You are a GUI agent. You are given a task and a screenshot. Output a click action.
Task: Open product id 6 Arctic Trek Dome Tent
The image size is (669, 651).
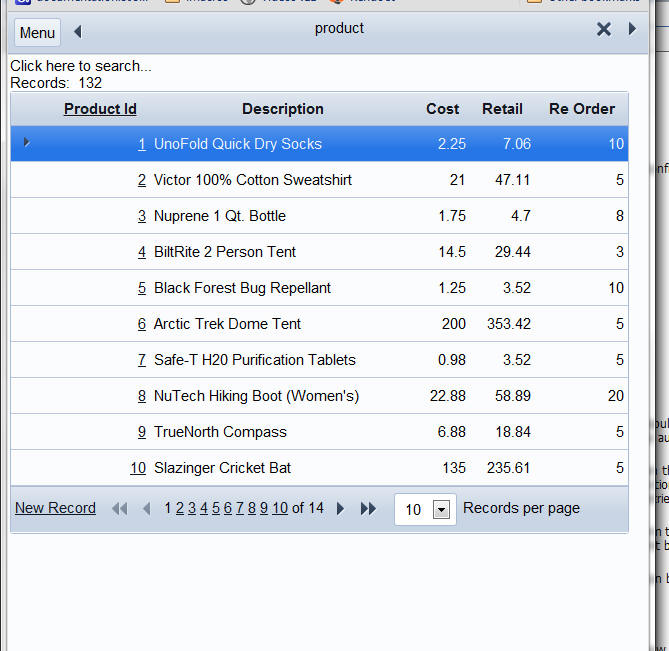click(142, 324)
